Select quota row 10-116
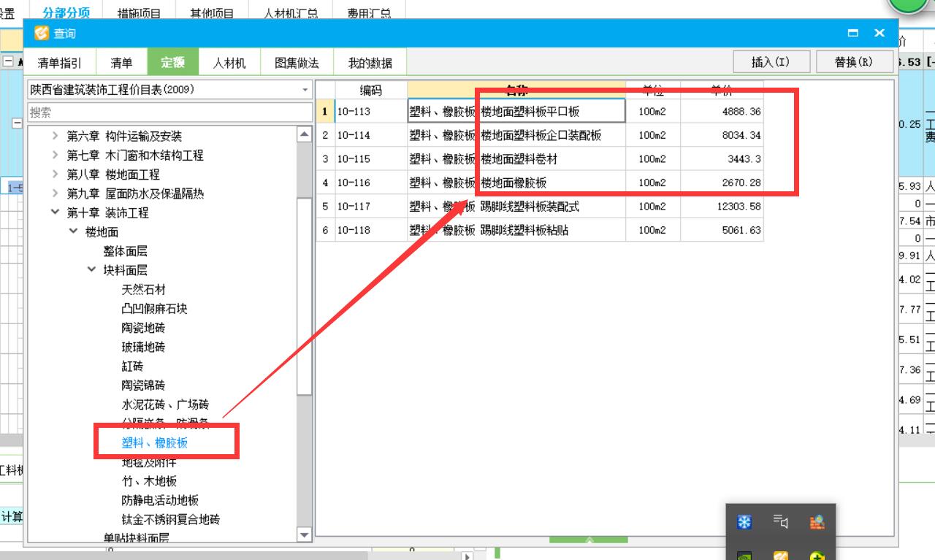The height and width of the screenshot is (560, 935). (x=540, y=183)
